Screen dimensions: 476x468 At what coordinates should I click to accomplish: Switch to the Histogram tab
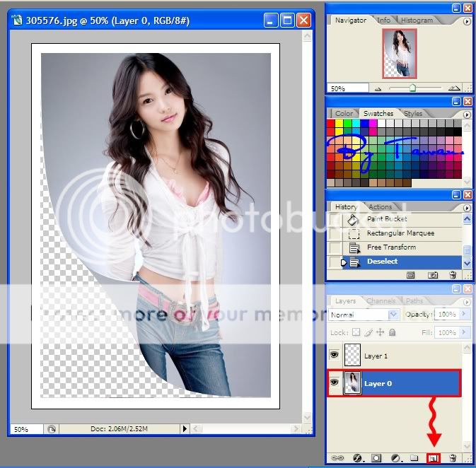pyautogui.click(x=416, y=21)
